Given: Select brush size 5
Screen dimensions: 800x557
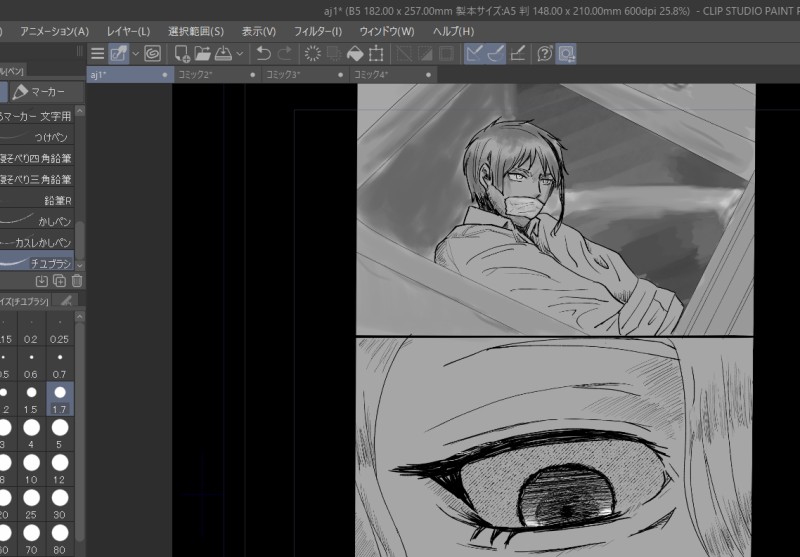Looking at the screenshot, I should (x=60, y=435).
